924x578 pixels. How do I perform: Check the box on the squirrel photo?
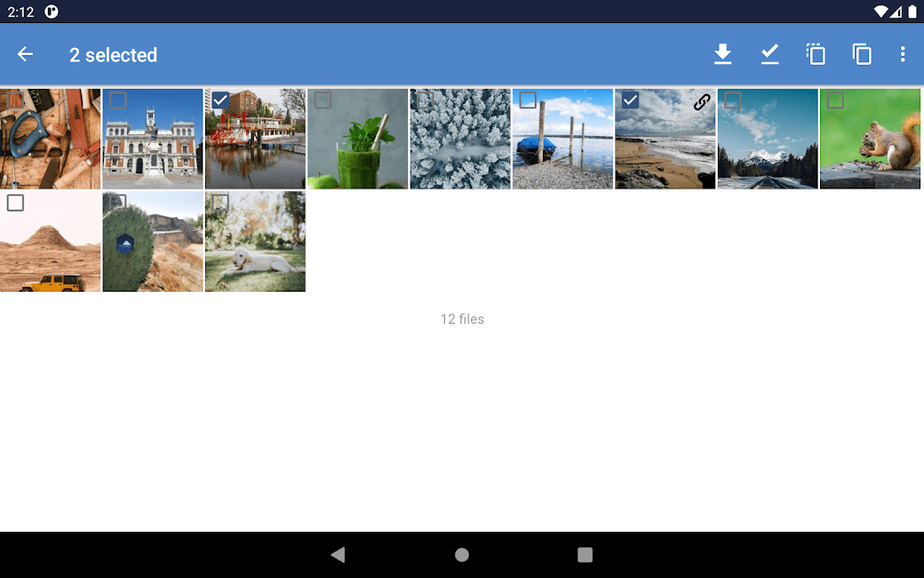click(x=836, y=100)
